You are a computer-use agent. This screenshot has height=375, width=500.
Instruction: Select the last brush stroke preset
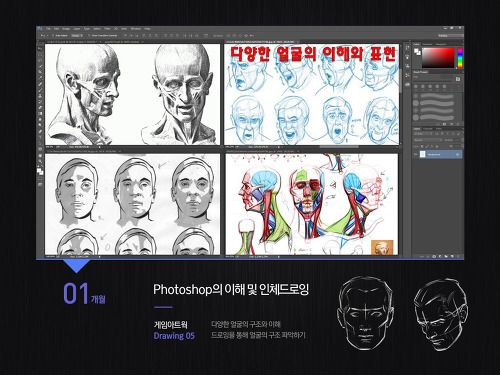click(x=437, y=117)
